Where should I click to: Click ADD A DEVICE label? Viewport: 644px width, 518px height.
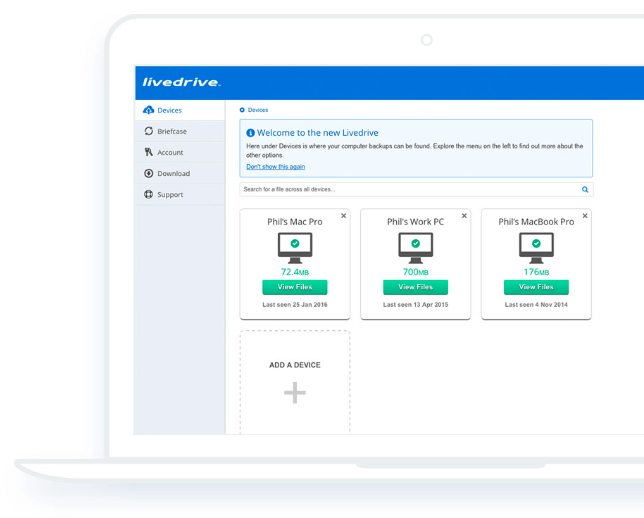295,365
